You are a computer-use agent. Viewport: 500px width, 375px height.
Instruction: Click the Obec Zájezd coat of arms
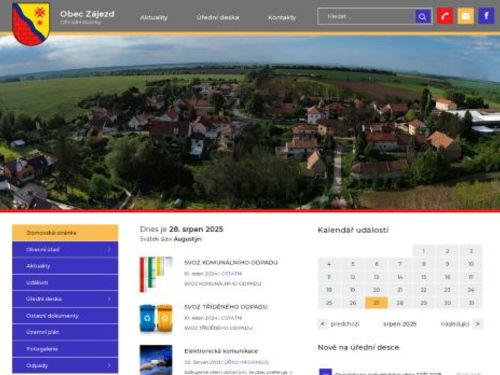pos(31,23)
